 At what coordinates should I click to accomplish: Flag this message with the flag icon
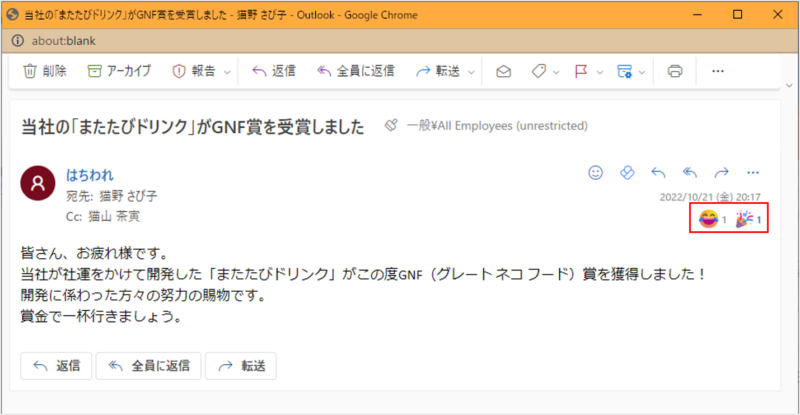pyautogui.click(x=580, y=71)
